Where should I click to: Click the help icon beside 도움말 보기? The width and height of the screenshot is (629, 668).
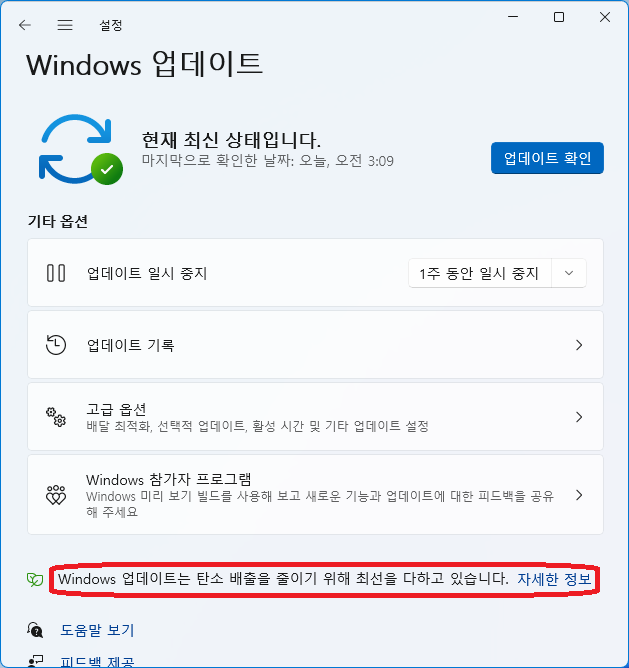pyautogui.click(x=35, y=630)
